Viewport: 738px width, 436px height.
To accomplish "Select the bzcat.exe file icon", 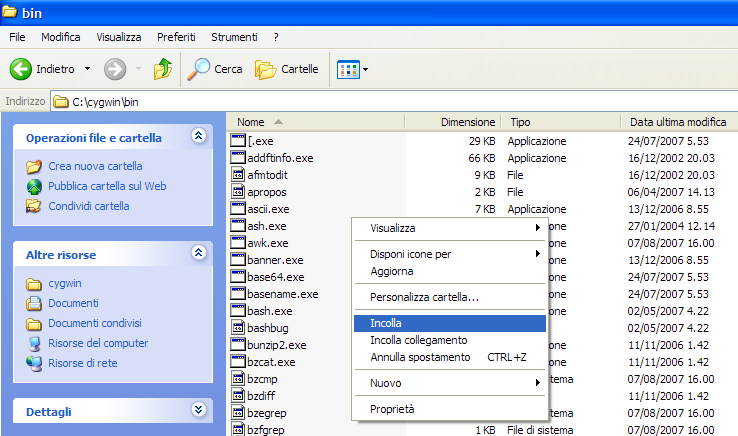I will [238, 361].
